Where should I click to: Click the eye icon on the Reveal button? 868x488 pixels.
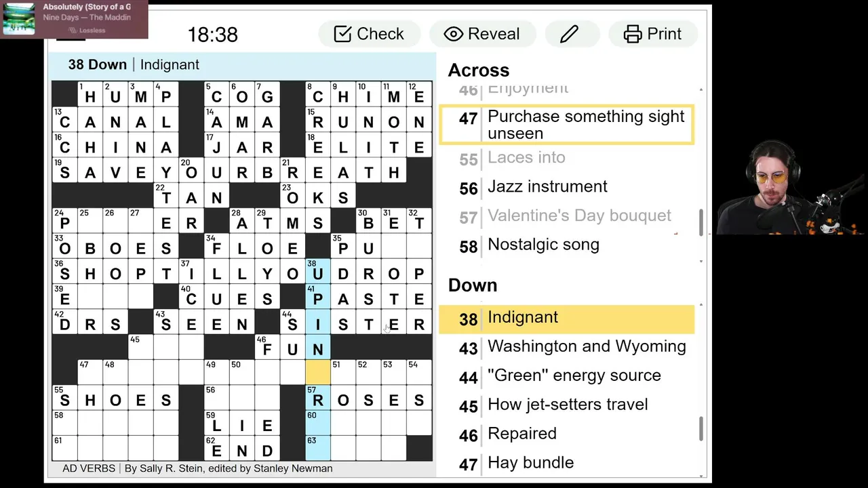[x=454, y=34]
